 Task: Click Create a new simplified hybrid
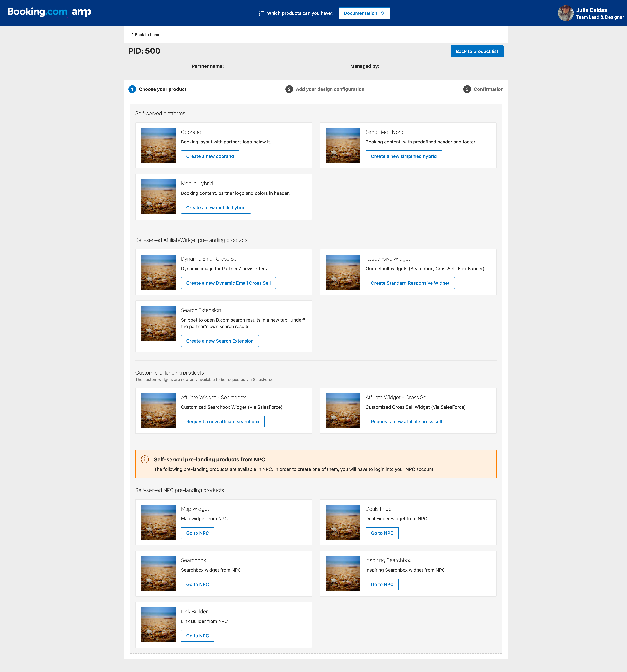point(403,156)
